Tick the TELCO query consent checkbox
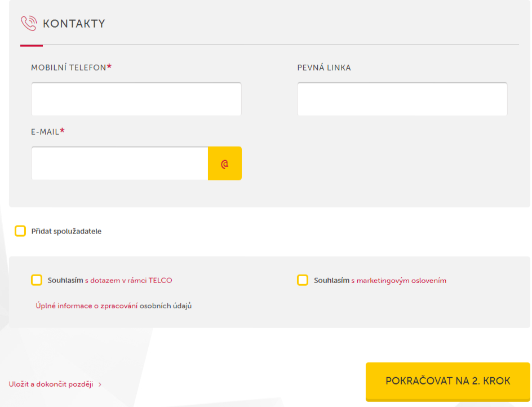The height and width of the screenshot is (407, 532). (37, 280)
